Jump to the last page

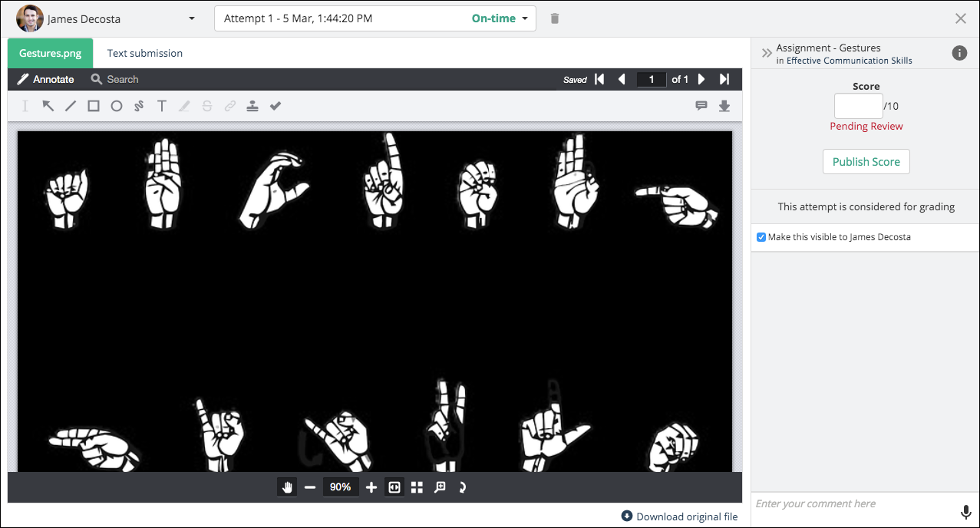[x=724, y=79]
